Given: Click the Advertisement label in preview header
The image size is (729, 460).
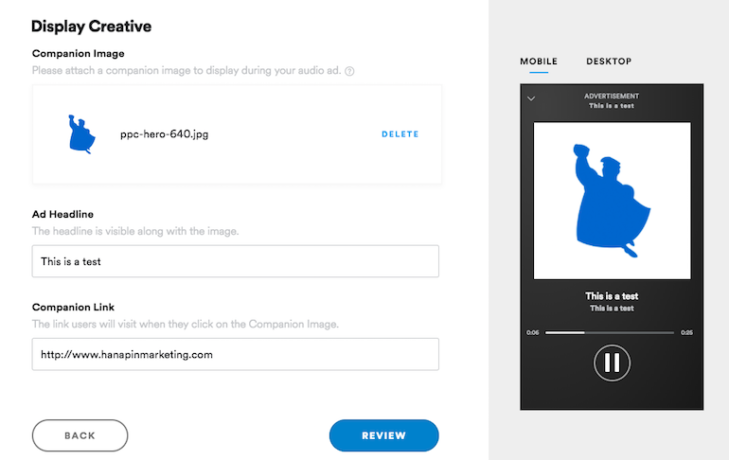Looking at the screenshot, I should click(611, 96).
